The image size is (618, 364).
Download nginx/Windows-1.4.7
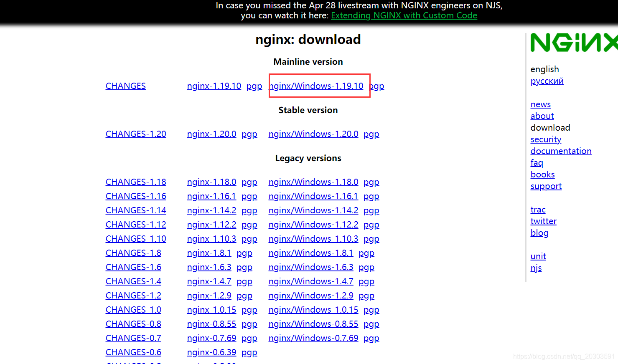(311, 281)
